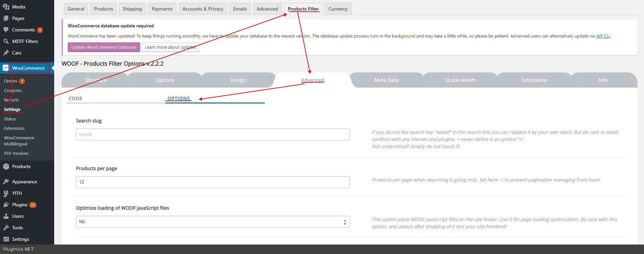Open WOOF Quick search tab
The image size is (644, 254).
click(460, 80)
